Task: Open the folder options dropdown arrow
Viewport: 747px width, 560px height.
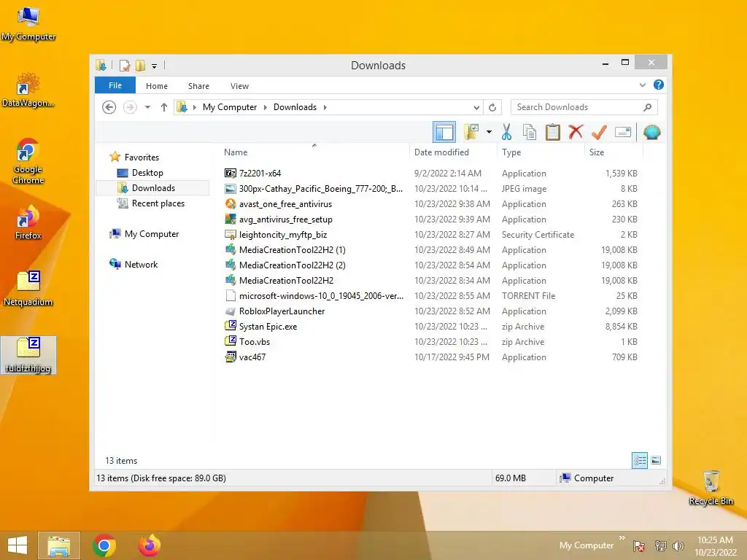Action: [489, 132]
